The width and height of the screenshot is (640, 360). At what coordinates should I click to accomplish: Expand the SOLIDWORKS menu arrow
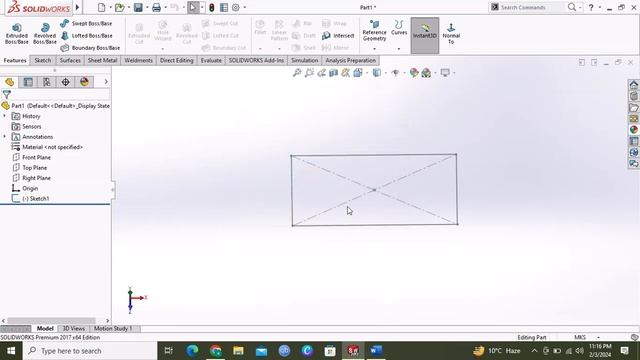click(x=77, y=7)
